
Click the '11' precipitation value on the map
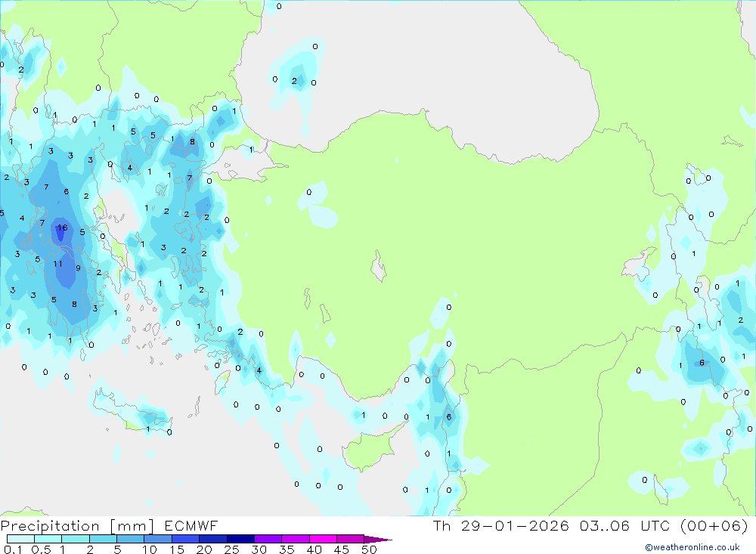[58, 264]
